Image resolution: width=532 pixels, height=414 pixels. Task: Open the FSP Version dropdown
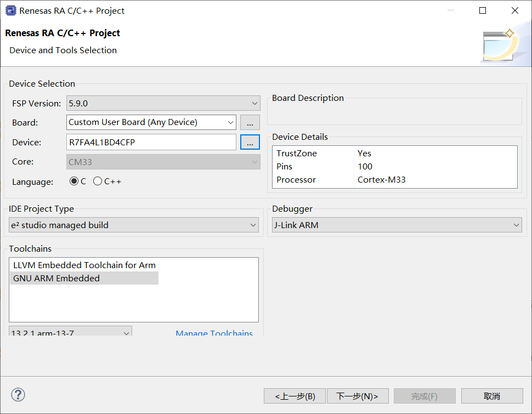pos(163,103)
